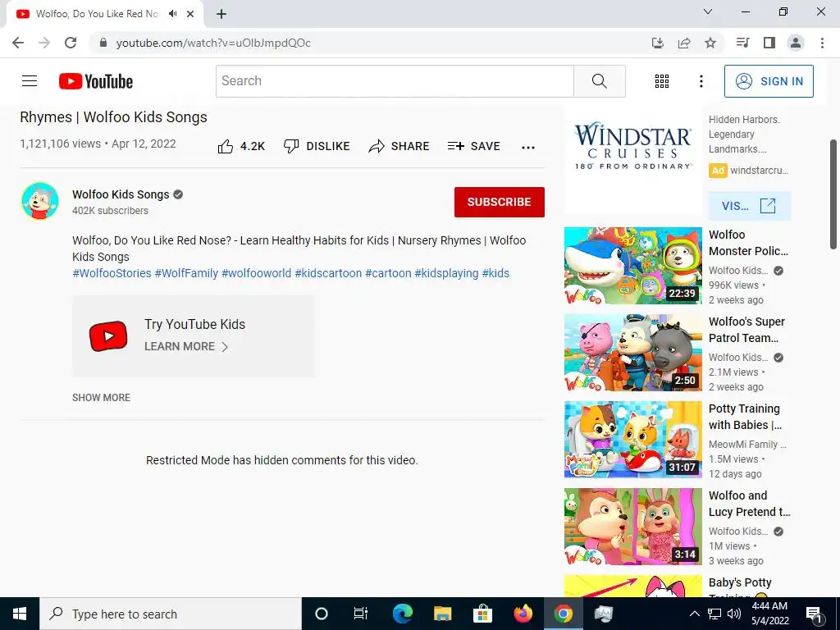Image resolution: width=840 pixels, height=630 pixels.
Task: Open Wolfoo Monster Police video thumbnail
Action: pyautogui.click(x=632, y=265)
